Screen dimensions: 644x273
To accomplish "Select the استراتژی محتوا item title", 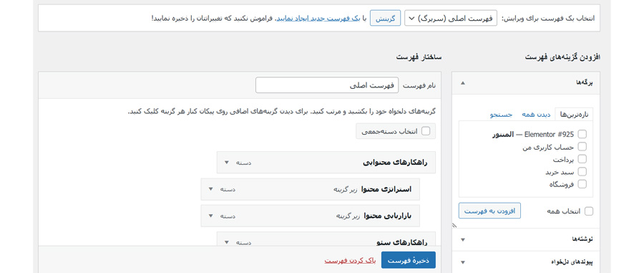I will [x=386, y=189].
